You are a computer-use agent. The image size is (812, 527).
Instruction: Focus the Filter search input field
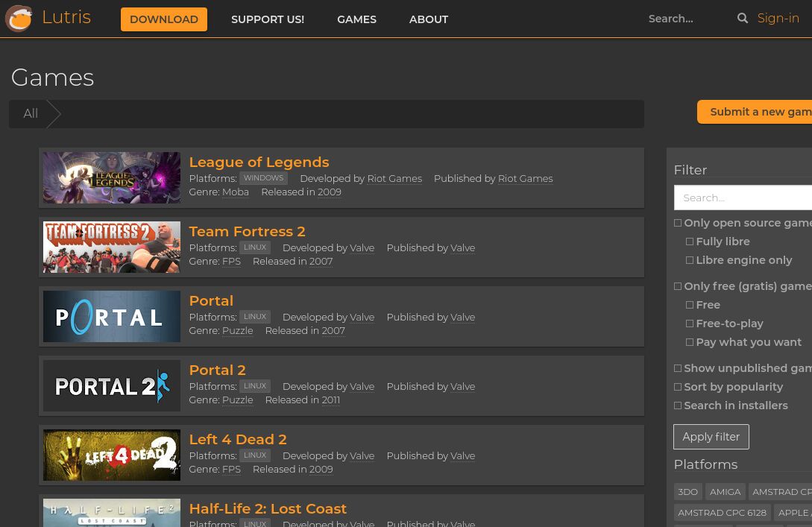tap(746, 198)
